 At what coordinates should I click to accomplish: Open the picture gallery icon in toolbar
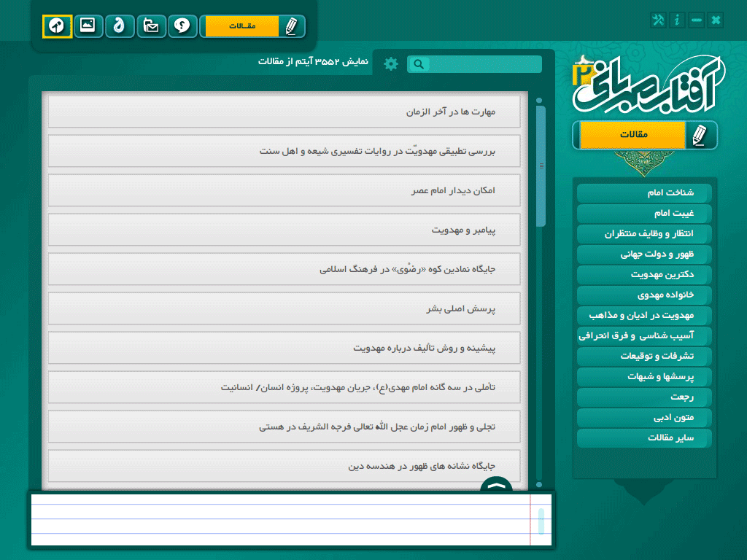(x=88, y=26)
